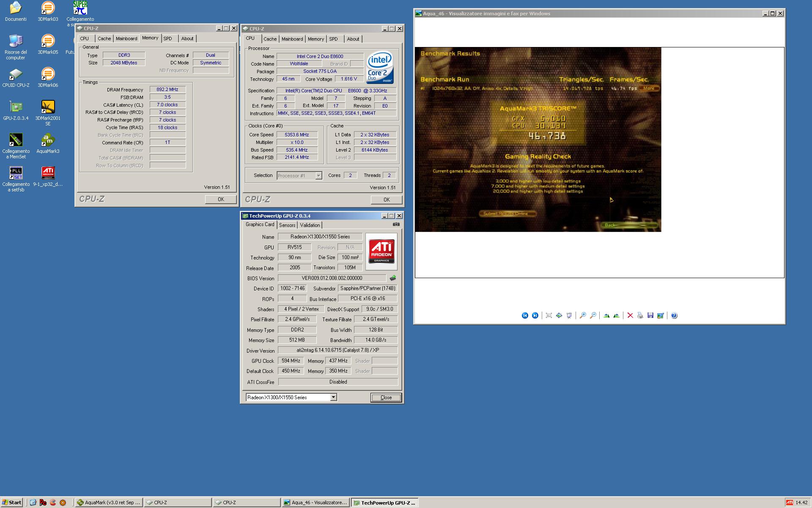Switch to CPU tab in memory CPU-Z window
This screenshot has width=812, height=508.
pos(85,39)
